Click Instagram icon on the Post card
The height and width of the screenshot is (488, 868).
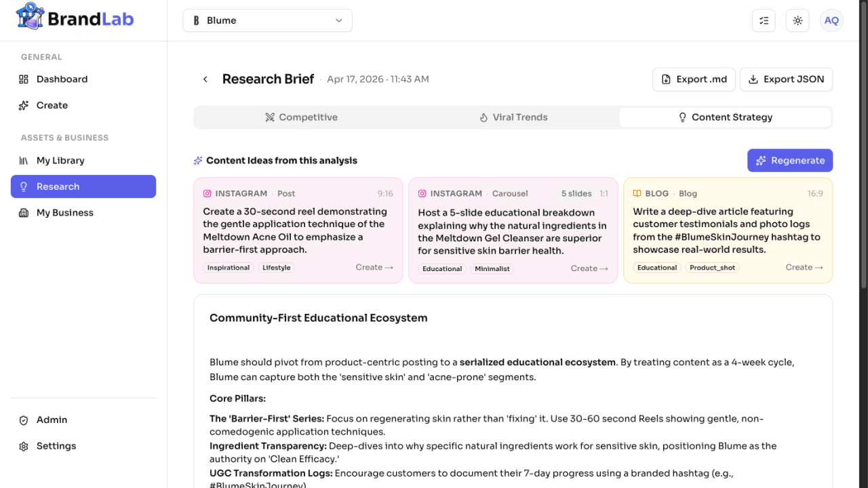click(x=208, y=193)
